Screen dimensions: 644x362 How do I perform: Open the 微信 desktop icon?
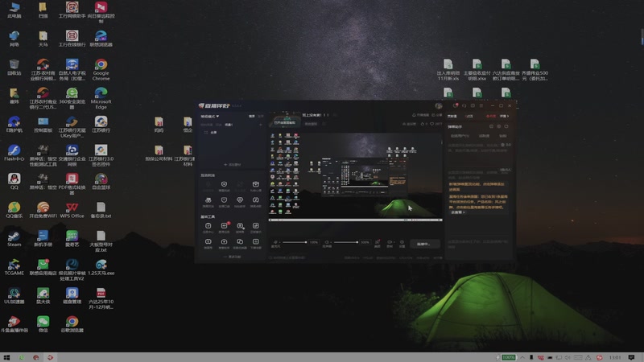[43, 324]
